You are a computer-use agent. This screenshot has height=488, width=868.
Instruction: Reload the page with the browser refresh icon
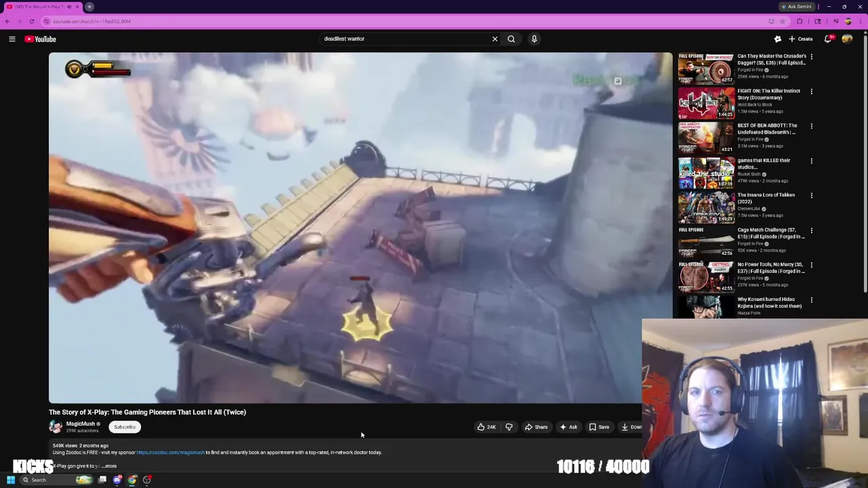[32, 21]
